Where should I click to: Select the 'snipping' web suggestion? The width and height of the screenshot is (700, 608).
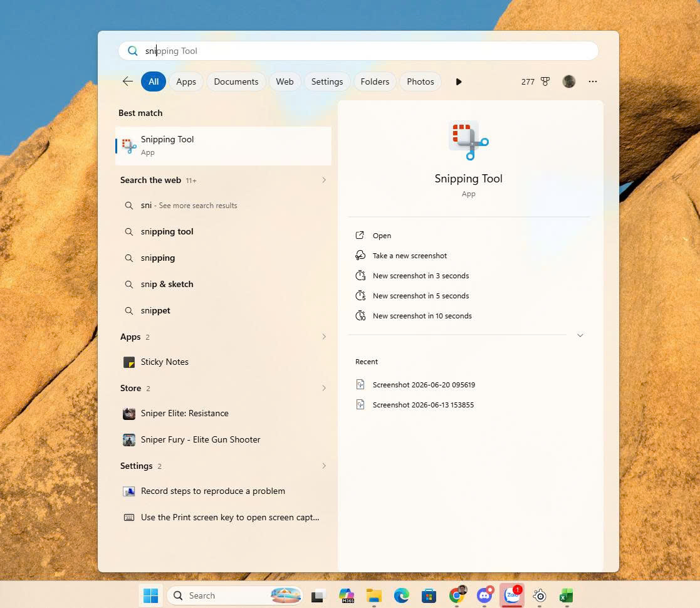coord(223,258)
